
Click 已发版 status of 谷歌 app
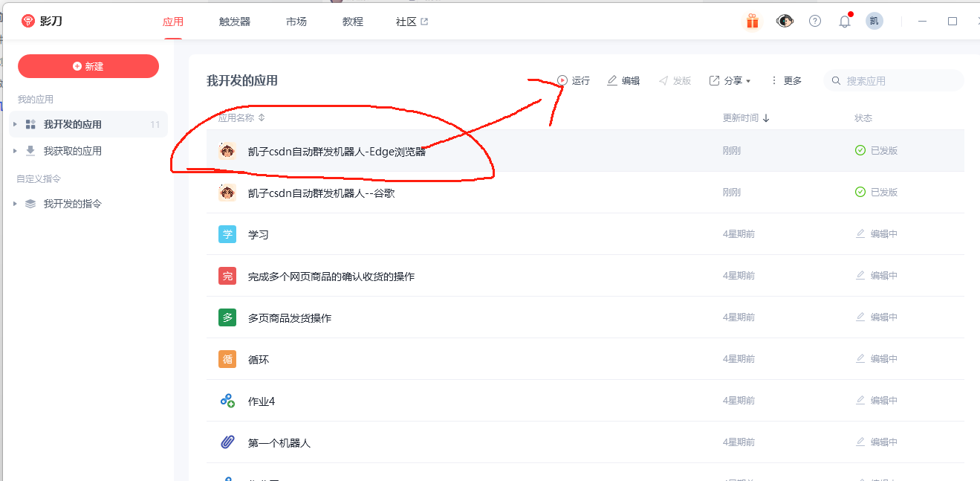pyautogui.click(x=877, y=192)
